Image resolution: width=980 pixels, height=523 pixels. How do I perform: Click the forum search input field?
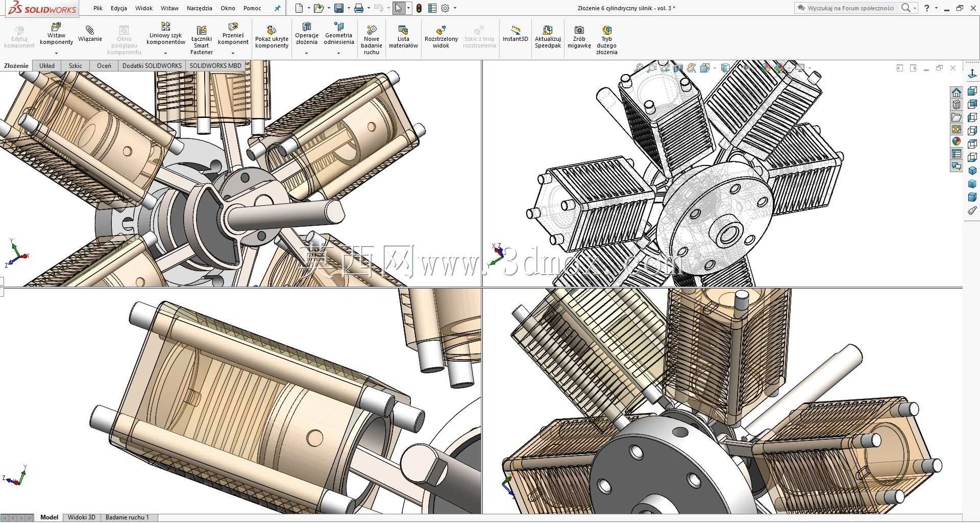[850, 8]
